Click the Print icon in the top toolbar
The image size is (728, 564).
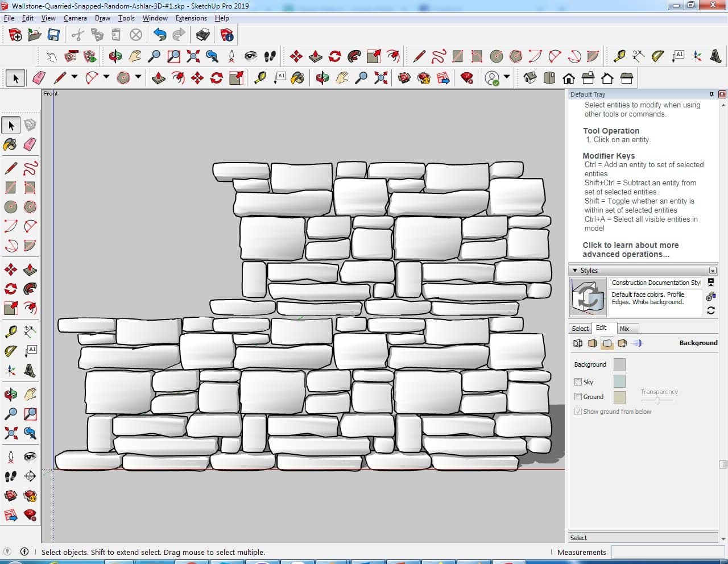[x=203, y=35]
